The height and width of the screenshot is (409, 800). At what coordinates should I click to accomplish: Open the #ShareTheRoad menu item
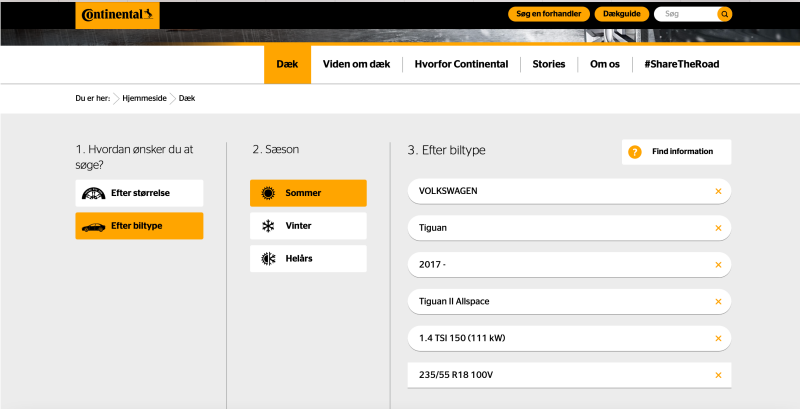682,64
